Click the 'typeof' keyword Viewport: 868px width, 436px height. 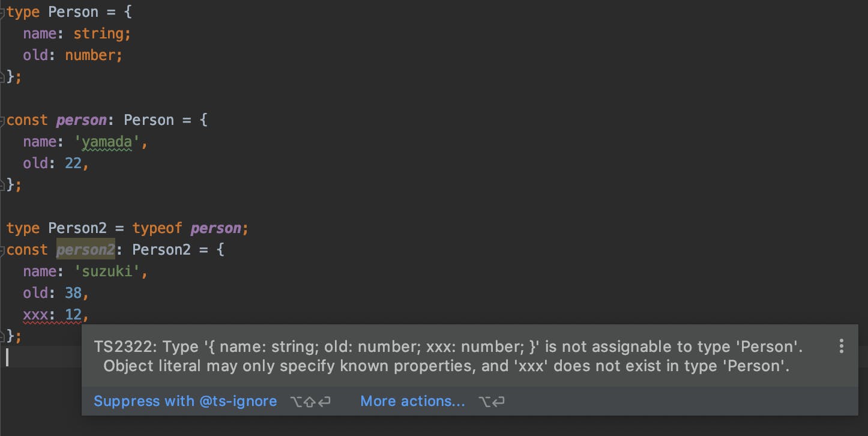(157, 228)
